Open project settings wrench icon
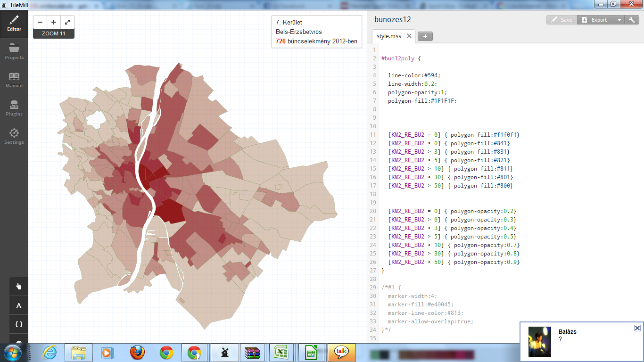 pyautogui.click(x=632, y=20)
